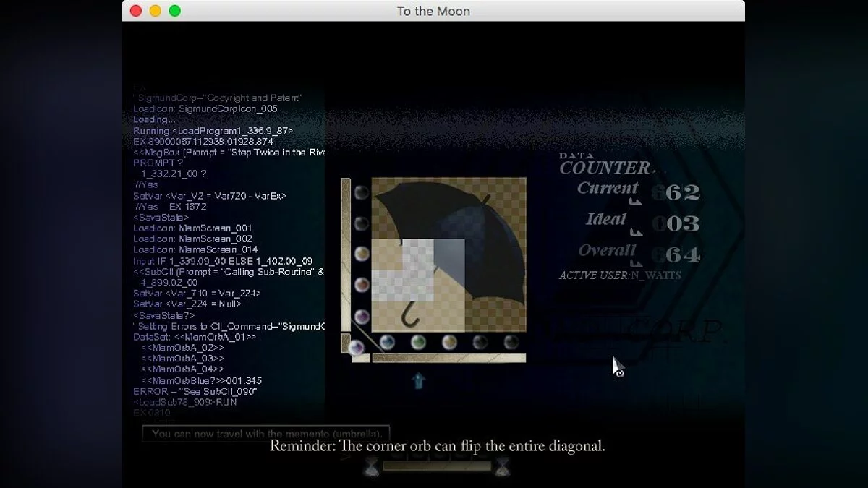Click the corner orb reminder subtitle
This screenshot has height=488, width=868.
[x=438, y=446]
